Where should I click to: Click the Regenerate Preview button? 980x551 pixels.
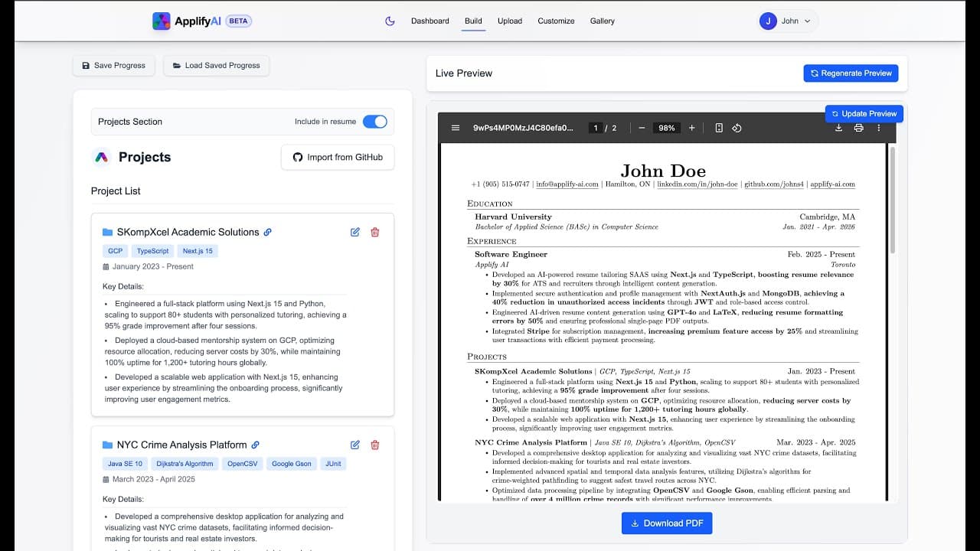point(850,73)
